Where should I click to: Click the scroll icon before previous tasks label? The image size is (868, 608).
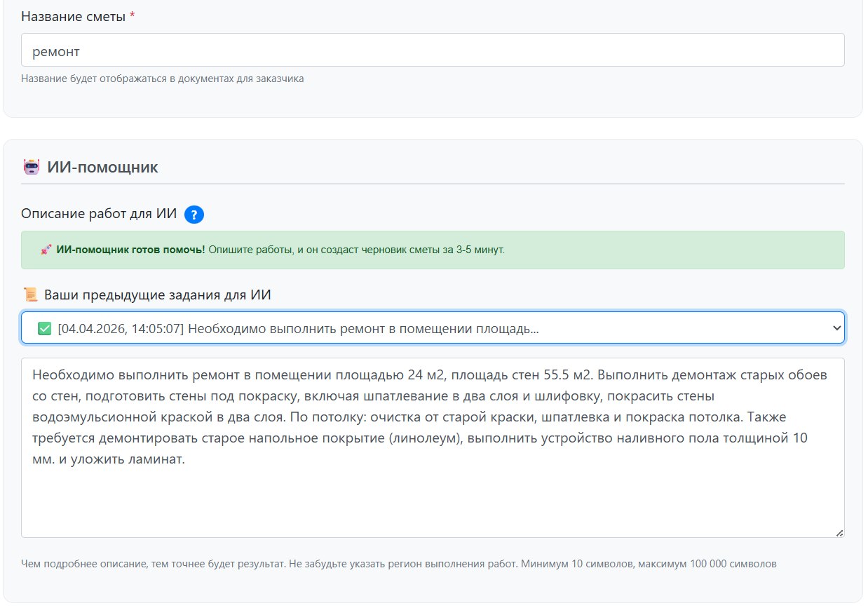click(29, 295)
